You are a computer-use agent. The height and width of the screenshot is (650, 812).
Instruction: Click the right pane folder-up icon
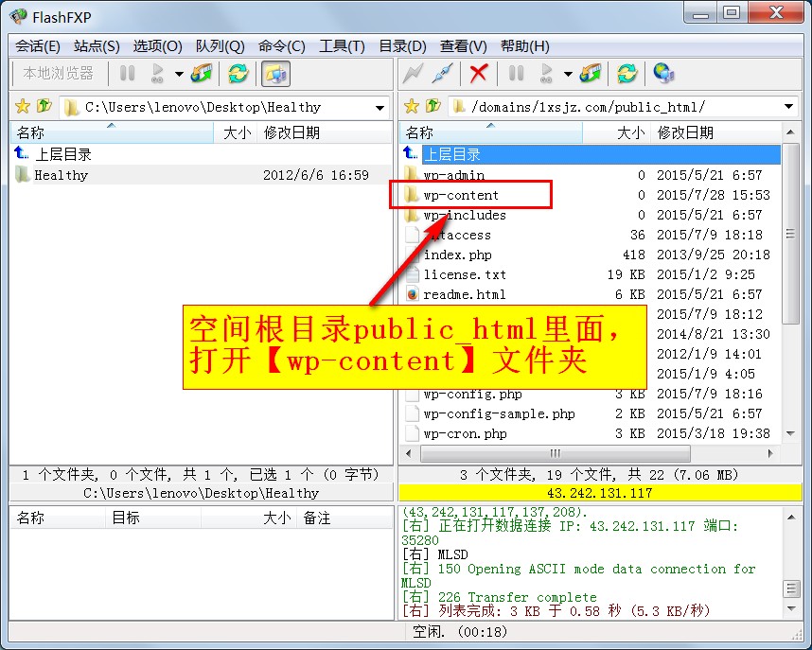(x=432, y=106)
